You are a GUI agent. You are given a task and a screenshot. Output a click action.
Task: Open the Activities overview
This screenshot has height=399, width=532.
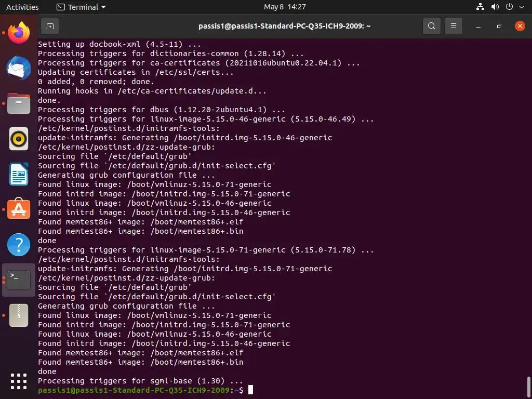pos(22,7)
